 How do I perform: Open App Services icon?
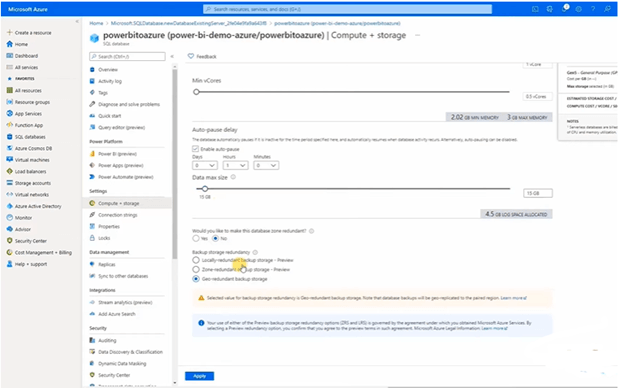click(10, 113)
